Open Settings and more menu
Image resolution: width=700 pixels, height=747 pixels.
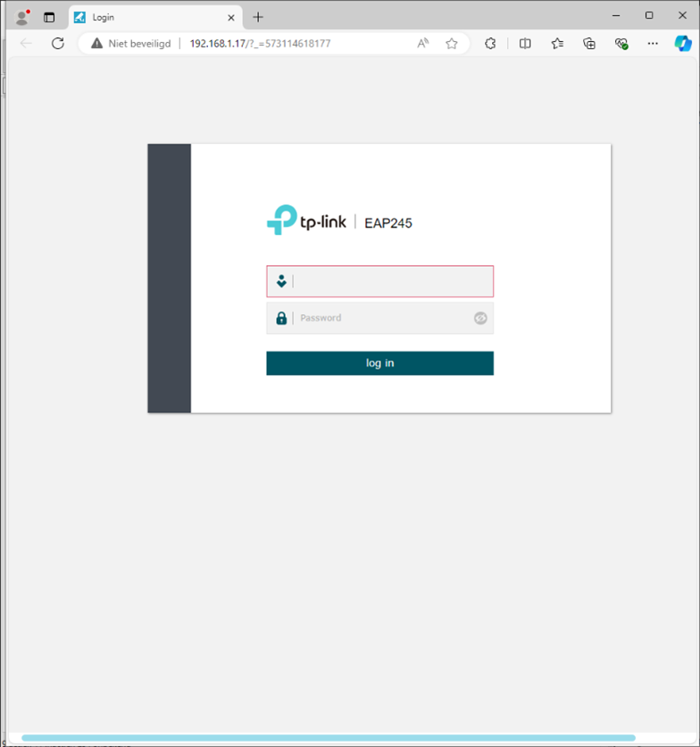[653, 44]
